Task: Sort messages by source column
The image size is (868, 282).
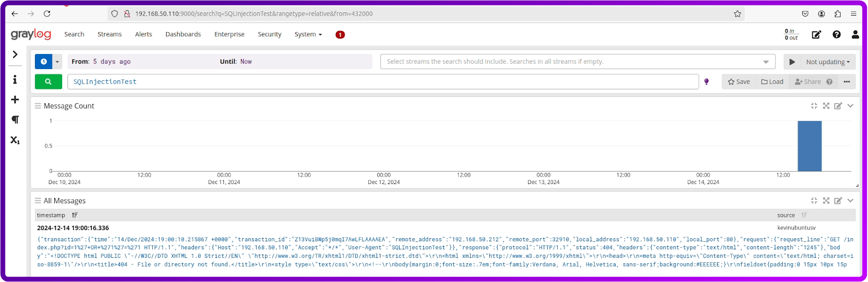Action: (804, 215)
